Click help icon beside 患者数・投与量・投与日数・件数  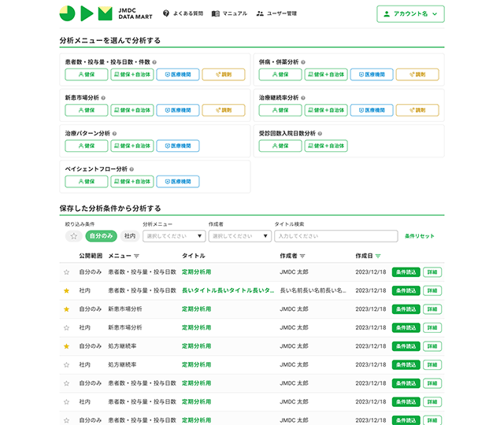tap(154, 61)
